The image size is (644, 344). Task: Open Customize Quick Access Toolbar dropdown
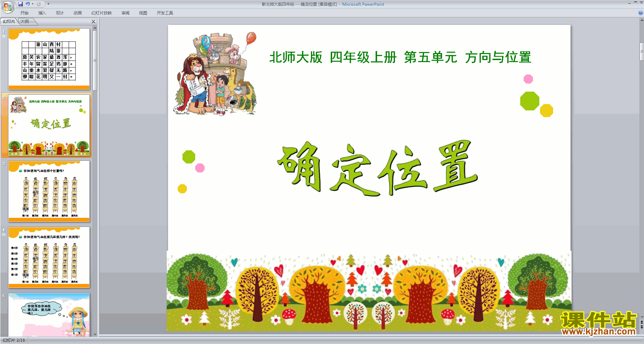click(x=48, y=4)
